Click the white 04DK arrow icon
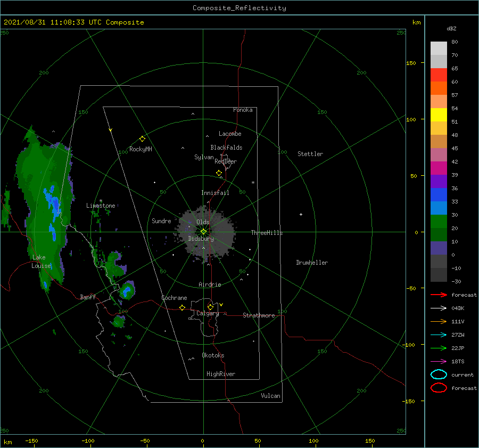Viewport: 479px width, 448px height. [x=439, y=308]
